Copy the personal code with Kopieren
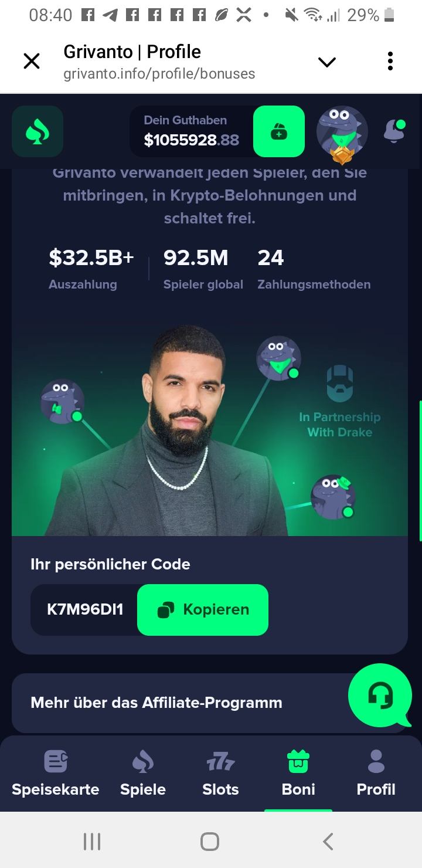422x868 pixels. tap(203, 610)
